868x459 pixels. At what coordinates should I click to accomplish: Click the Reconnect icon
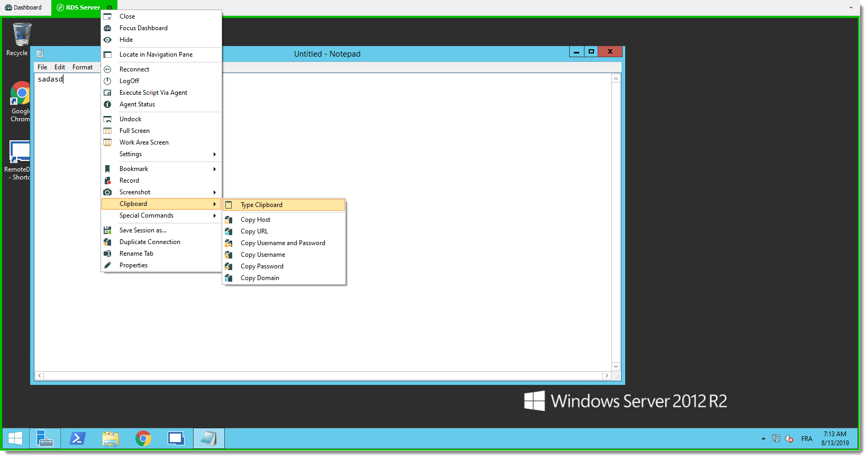(x=107, y=69)
